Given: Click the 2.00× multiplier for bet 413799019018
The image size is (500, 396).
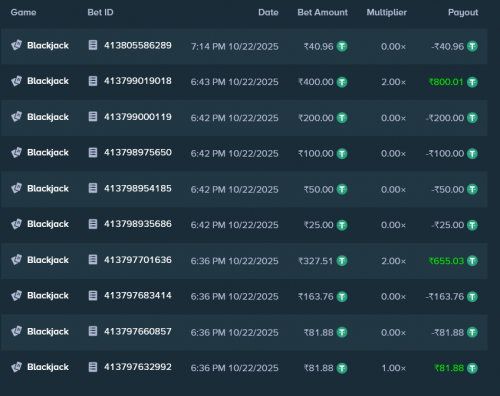Looking at the screenshot, I should point(394,82).
